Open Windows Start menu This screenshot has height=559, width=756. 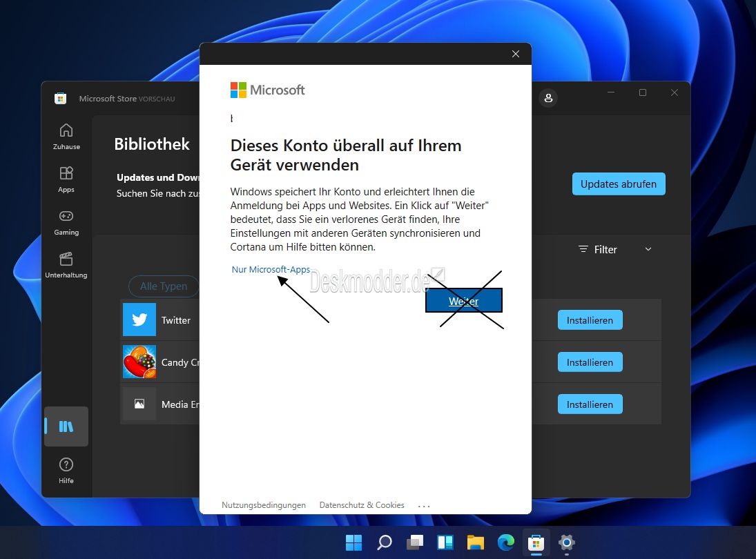(x=353, y=542)
